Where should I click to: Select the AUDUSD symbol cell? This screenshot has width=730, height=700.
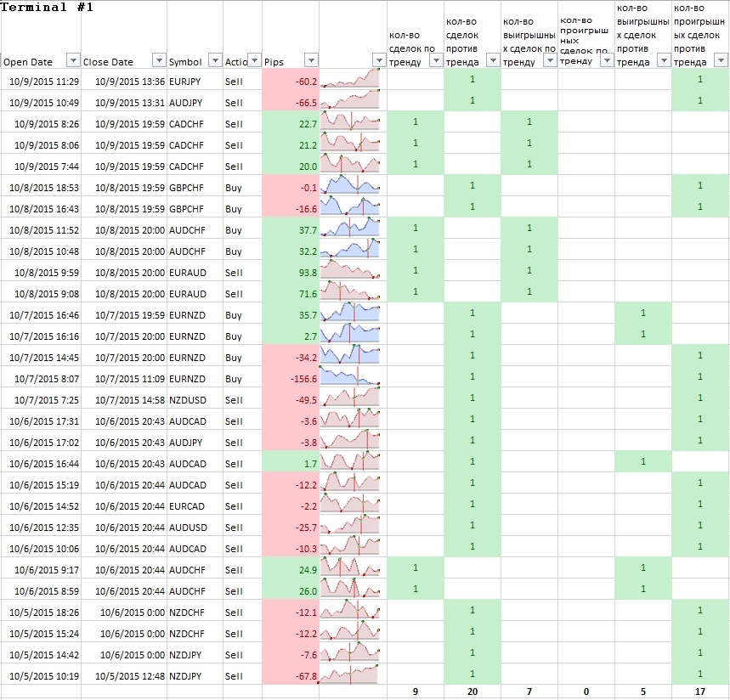pos(195,528)
